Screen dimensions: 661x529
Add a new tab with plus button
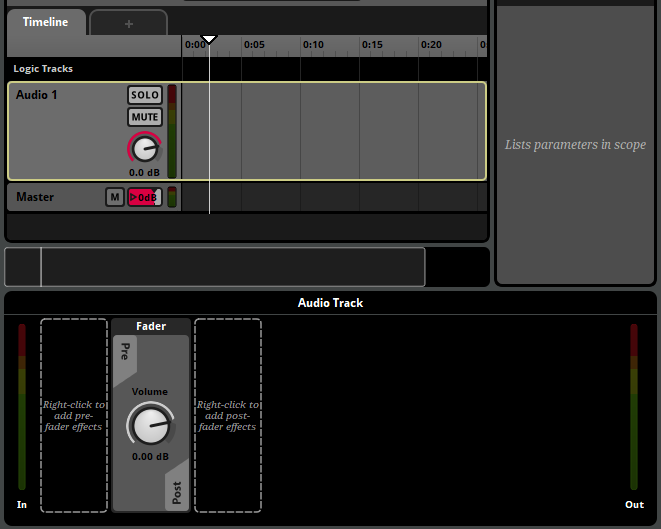tap(128, 24)
